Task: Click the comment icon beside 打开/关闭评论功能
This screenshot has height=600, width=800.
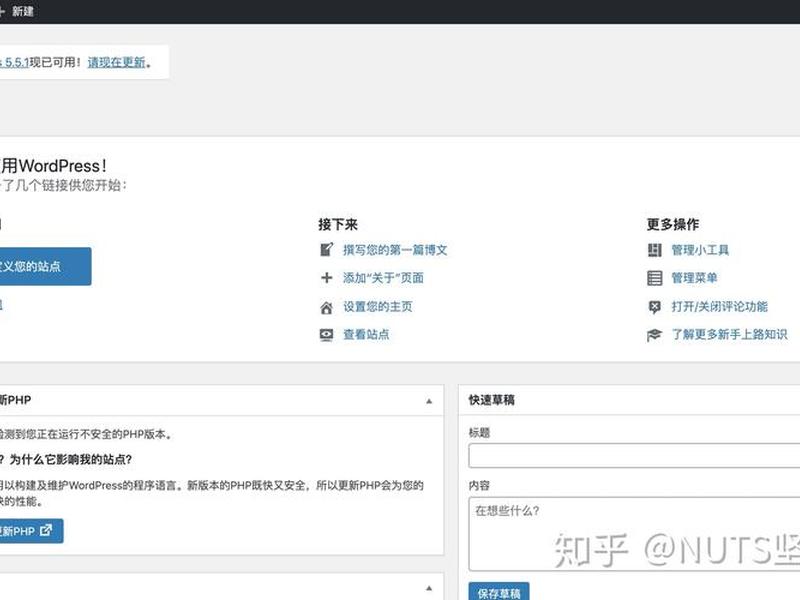Action: (655, 307)
